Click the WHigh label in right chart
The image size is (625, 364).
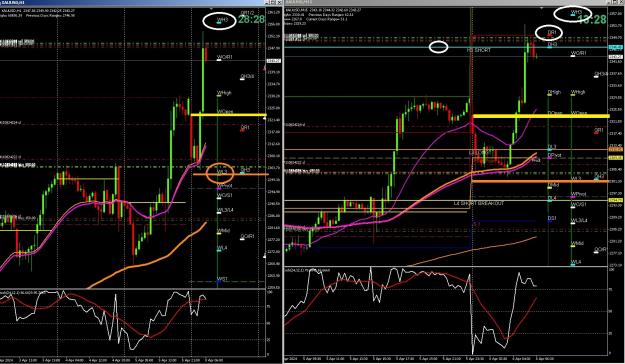(x=578, y=92)
